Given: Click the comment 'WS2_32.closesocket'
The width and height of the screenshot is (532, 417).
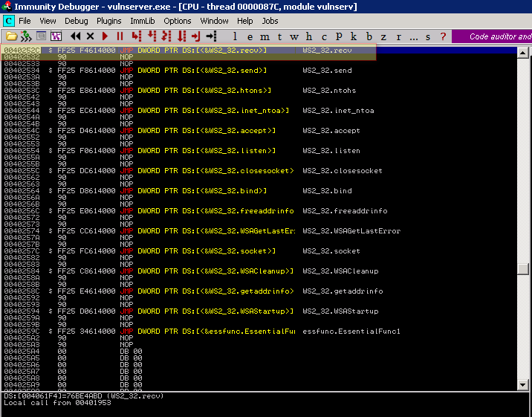Looking at the screenshot, I should 343,171.
